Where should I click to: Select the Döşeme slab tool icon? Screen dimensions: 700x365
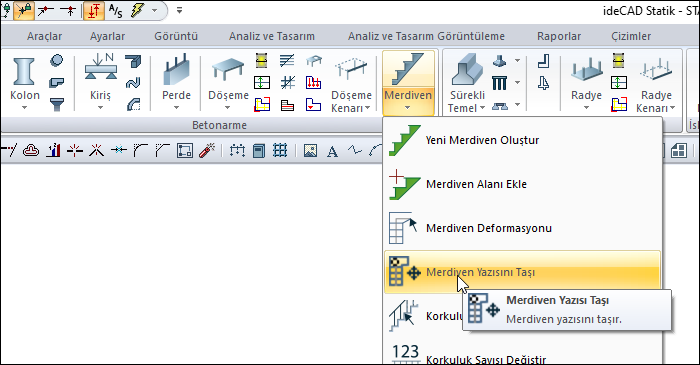point(228,71)
